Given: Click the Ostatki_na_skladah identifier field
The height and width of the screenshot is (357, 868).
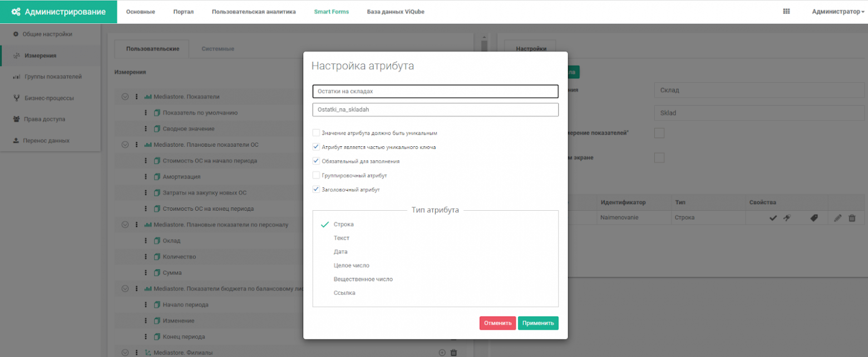Looking at the screenshot, I should point(435,110).
